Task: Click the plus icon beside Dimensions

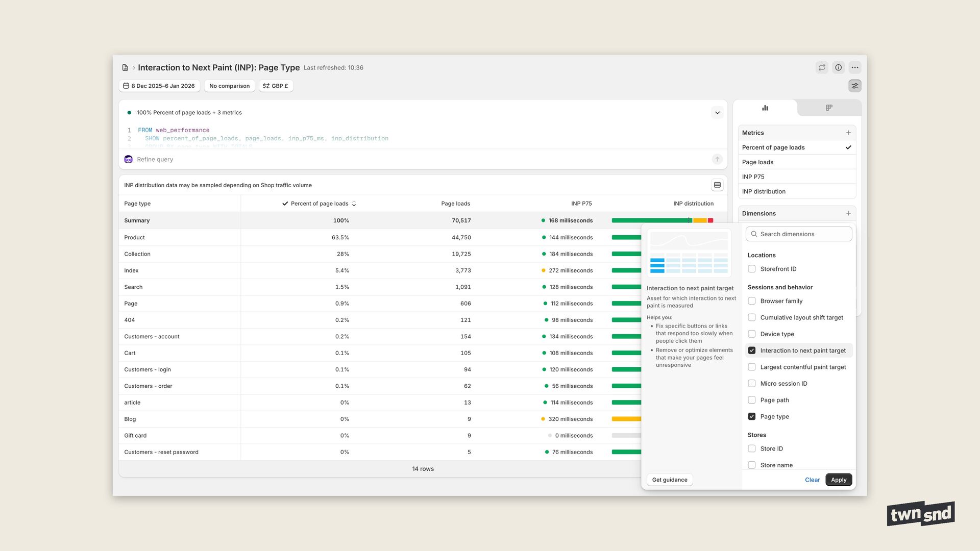Action: coord(848,213)
